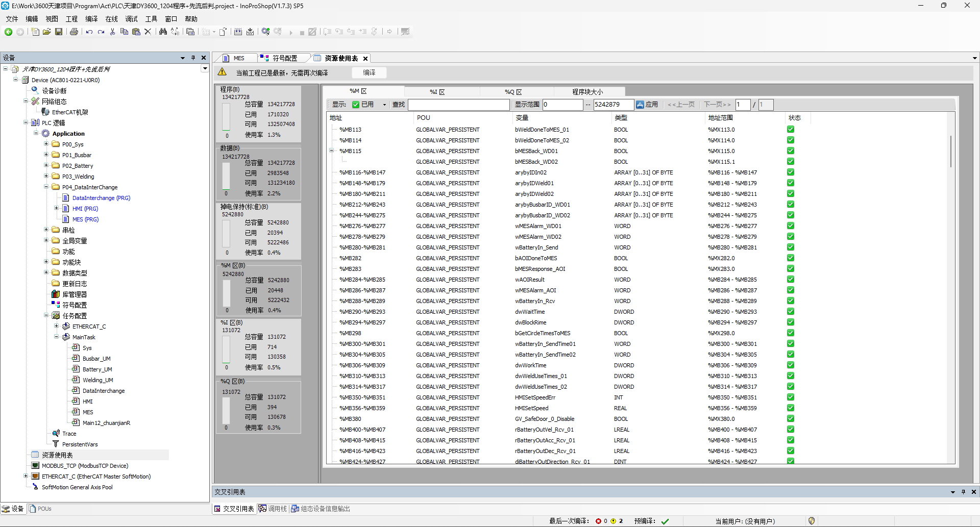Click the 查找 search input field
This screenshot has height=527, width=980.
coord(458,105)
